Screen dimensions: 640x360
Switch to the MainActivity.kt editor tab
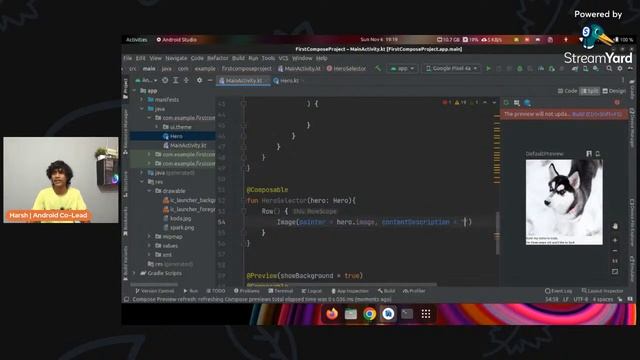243,81
